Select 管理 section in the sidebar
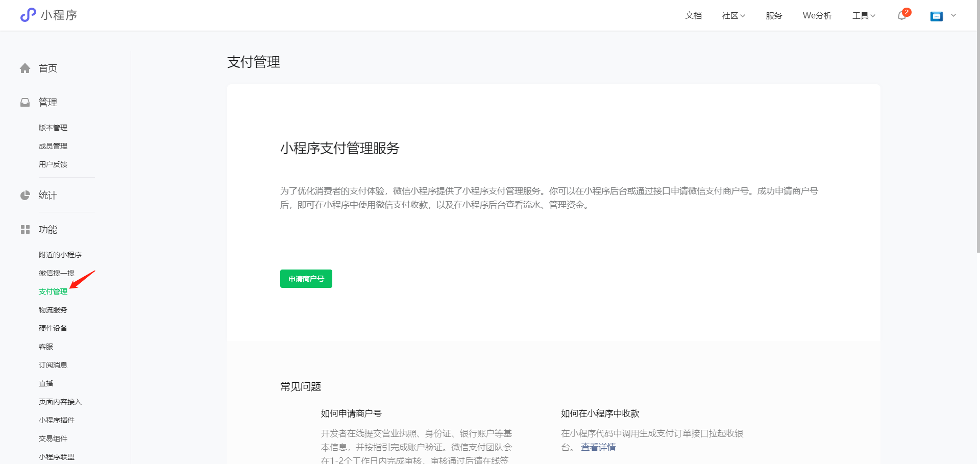The width and height of the screenshot is (980, 464). coord(48,103)
